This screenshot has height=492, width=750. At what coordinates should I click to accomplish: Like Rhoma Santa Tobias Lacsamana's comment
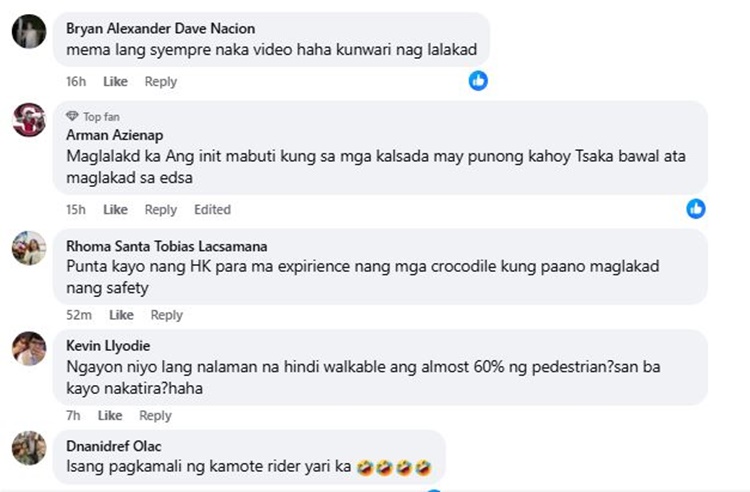click(x=121, y=315)
